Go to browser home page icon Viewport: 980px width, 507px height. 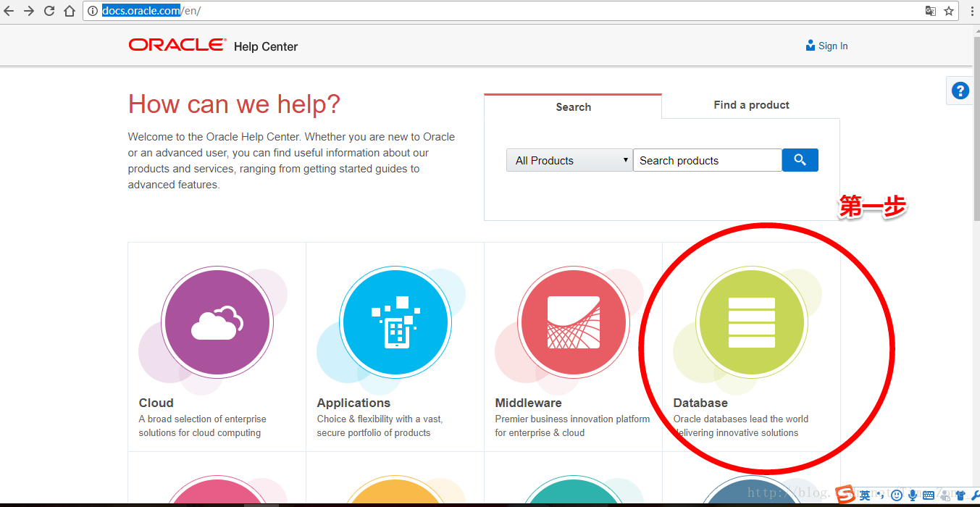point(70,11)
